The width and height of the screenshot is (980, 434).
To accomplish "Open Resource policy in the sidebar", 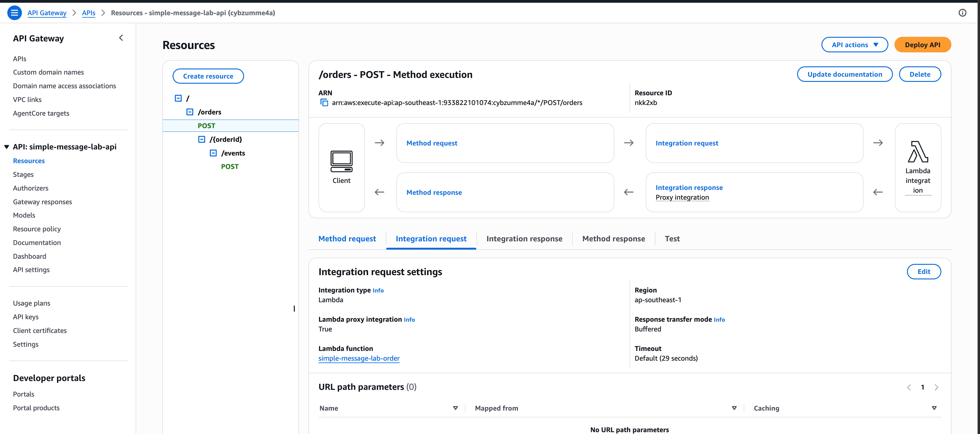I will pyautogui.click(x=37, y=229).
